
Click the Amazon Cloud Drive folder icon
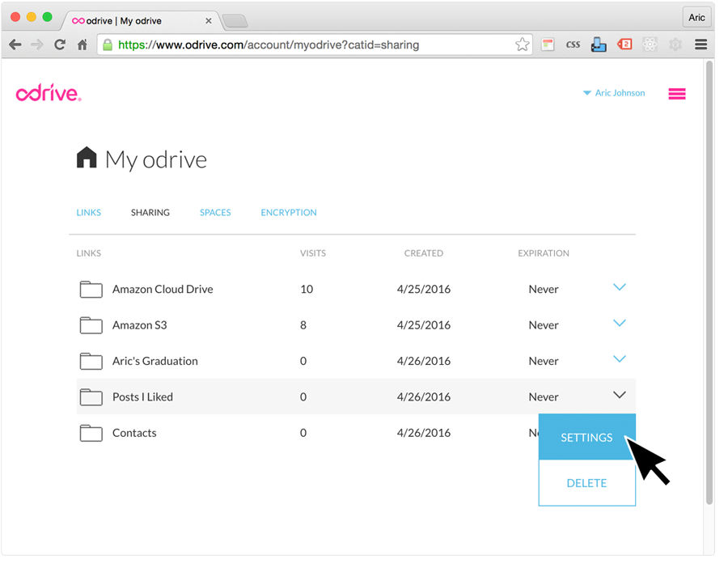pyautogui.click(x=91, y=290)
